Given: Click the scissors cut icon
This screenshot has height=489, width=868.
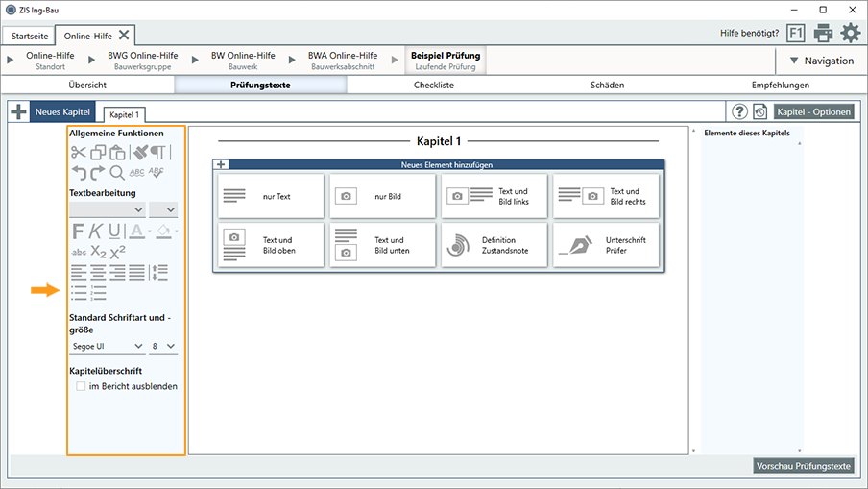Looking at the screenshot, I should [x=78, y=153].
